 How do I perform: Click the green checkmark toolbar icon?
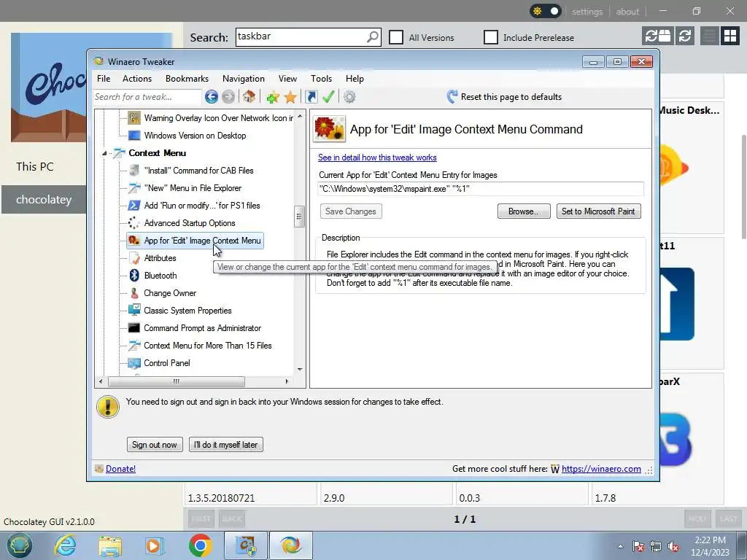click(328, 97)
